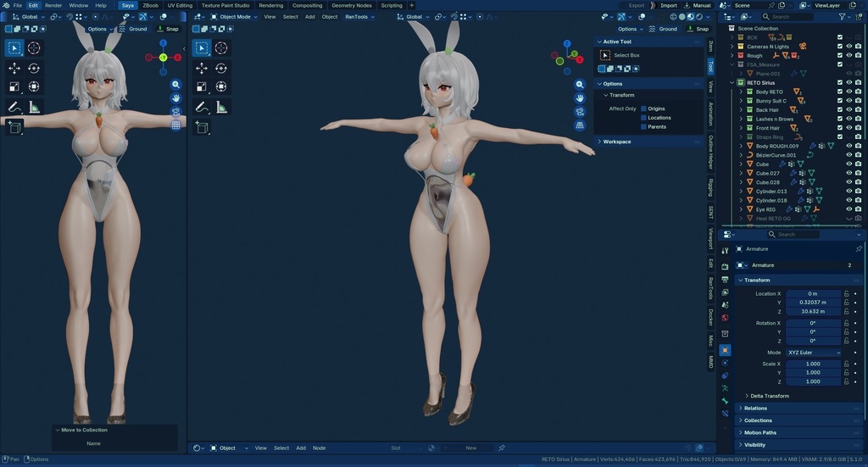The height and width of the screenshot is (467, 868).
Task: Toggle camera view icon in center viewport
Action: tap(580, 112)
